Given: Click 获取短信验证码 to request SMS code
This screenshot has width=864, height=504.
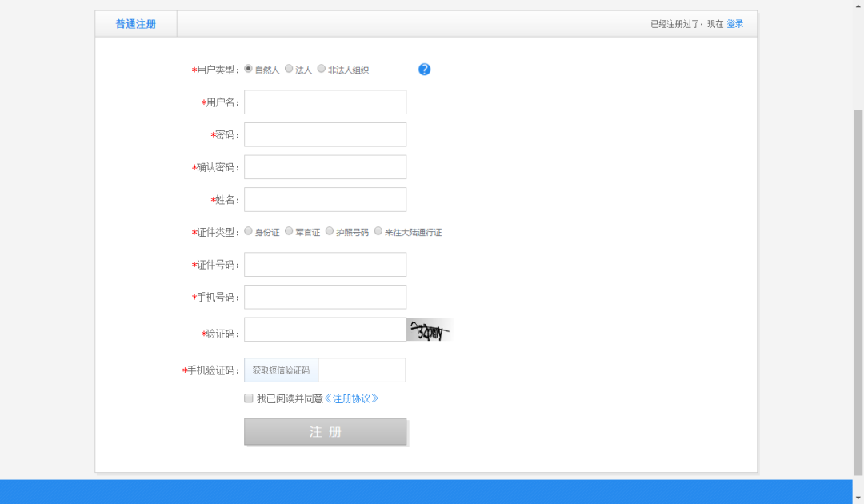Looking at the screenshot, I should click(x=282, y=370).
